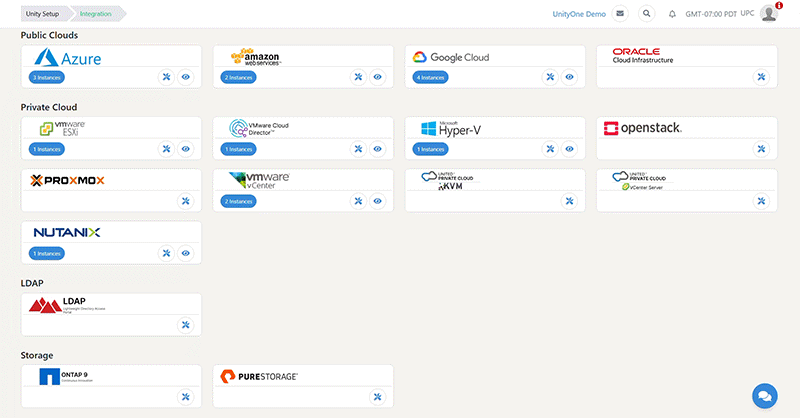Configure LDAP with the wrench icon
This screenshot has height=418, width=800.
(186, 325)
